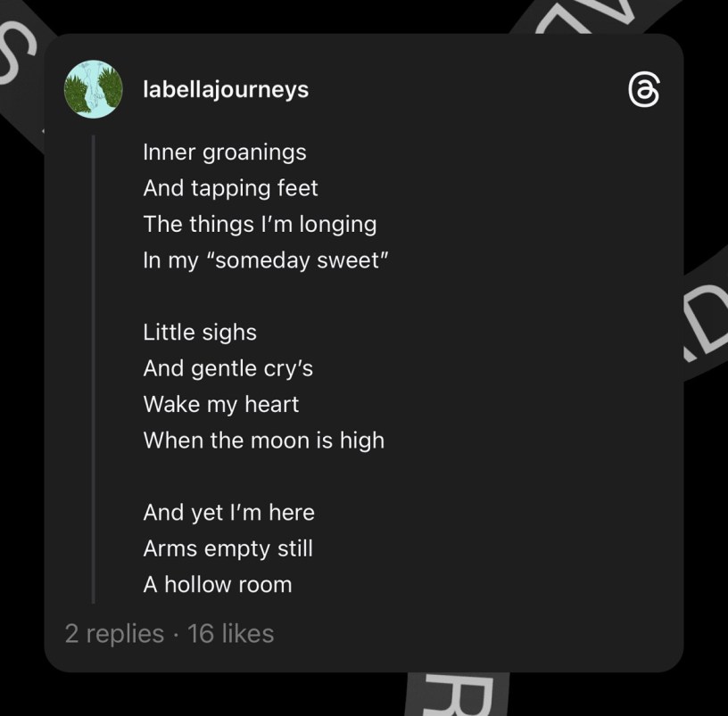Click the Threads logo icon
This screenshot has width=728, height=716.
(645, 90)
